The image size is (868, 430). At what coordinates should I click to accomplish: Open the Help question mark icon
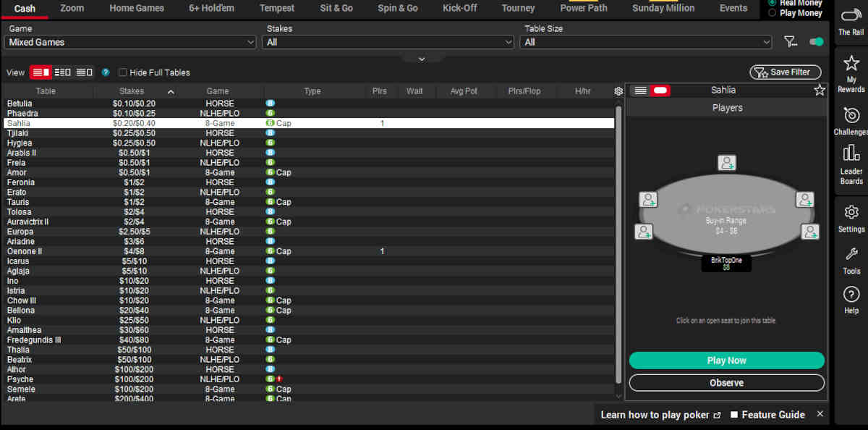[851, 294]
